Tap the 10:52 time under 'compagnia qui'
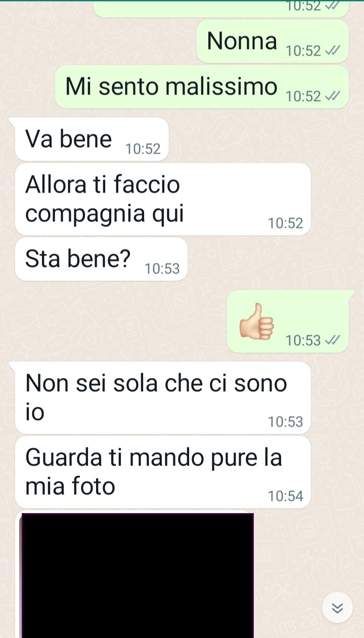The image size is (364, 638). [286, 223]
